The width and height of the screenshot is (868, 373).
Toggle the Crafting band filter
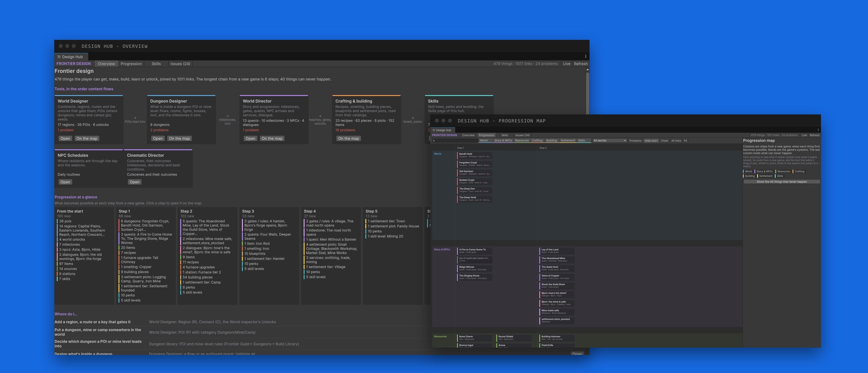[x=537, y=141]
